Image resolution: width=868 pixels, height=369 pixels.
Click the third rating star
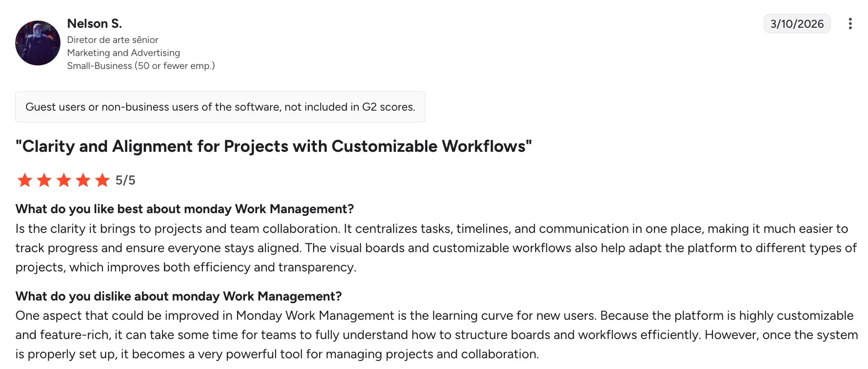64,180
